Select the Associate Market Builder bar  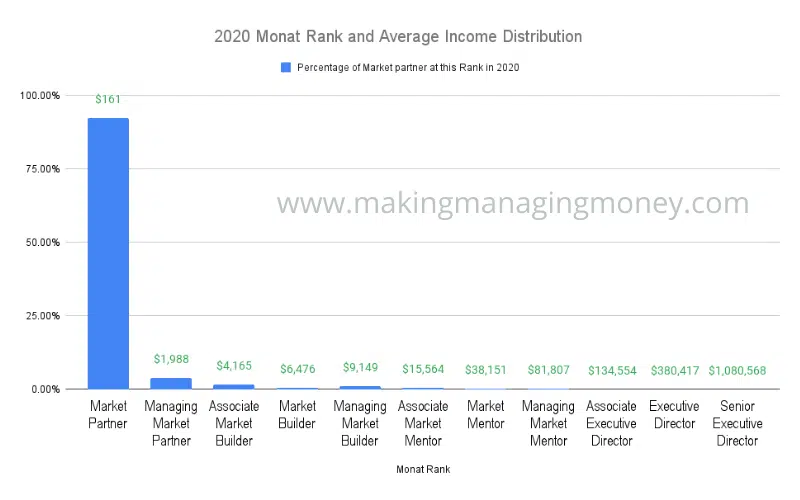point(234,387)
